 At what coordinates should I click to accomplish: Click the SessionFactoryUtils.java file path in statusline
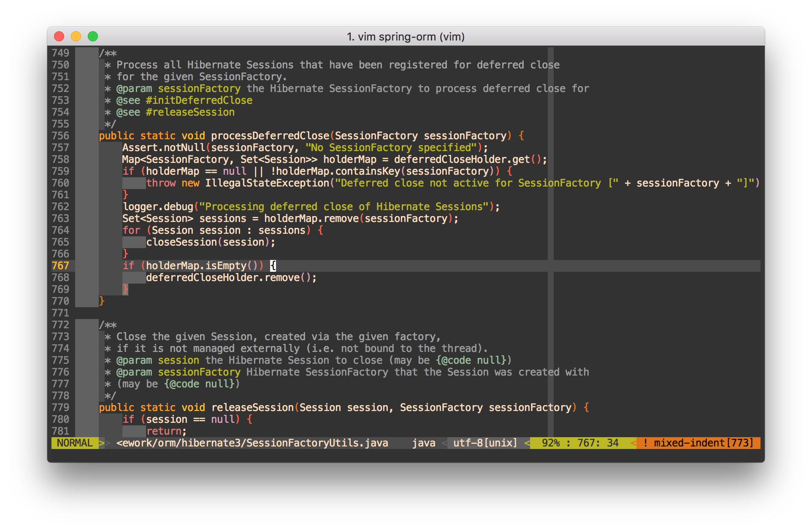(252, 443)
